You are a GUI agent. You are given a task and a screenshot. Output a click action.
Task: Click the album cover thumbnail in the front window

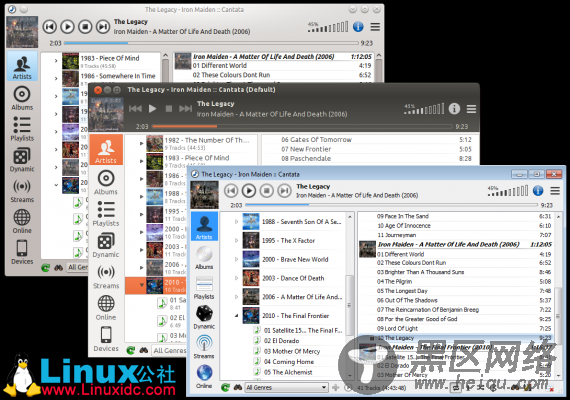tap(204, 195)
